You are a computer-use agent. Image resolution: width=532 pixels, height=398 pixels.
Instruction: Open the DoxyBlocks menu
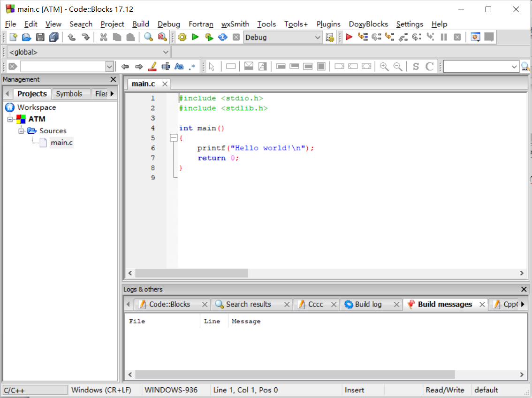point(368,24)
